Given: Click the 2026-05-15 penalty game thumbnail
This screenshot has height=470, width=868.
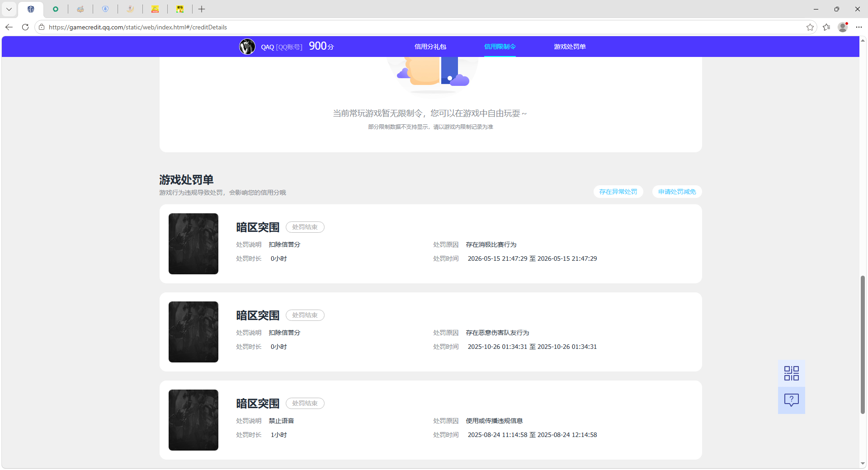Looking at the screenshot, I should 193,244.
